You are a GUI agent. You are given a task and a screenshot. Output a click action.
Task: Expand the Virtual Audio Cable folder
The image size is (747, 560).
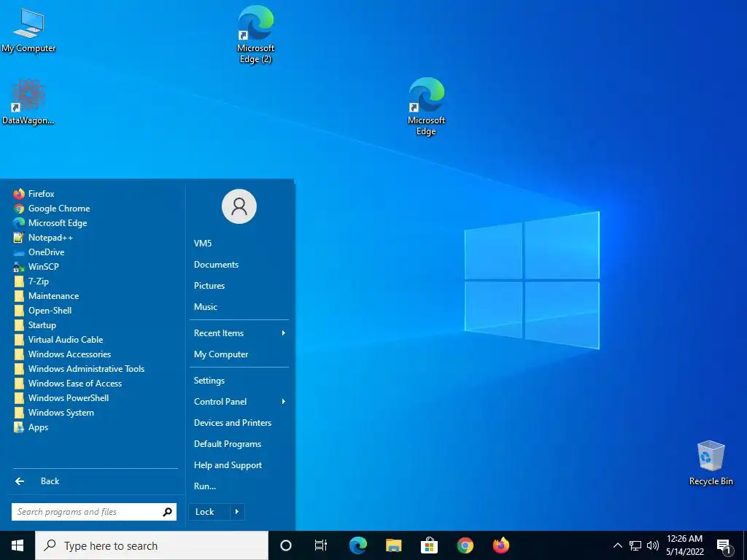point(58,340)
